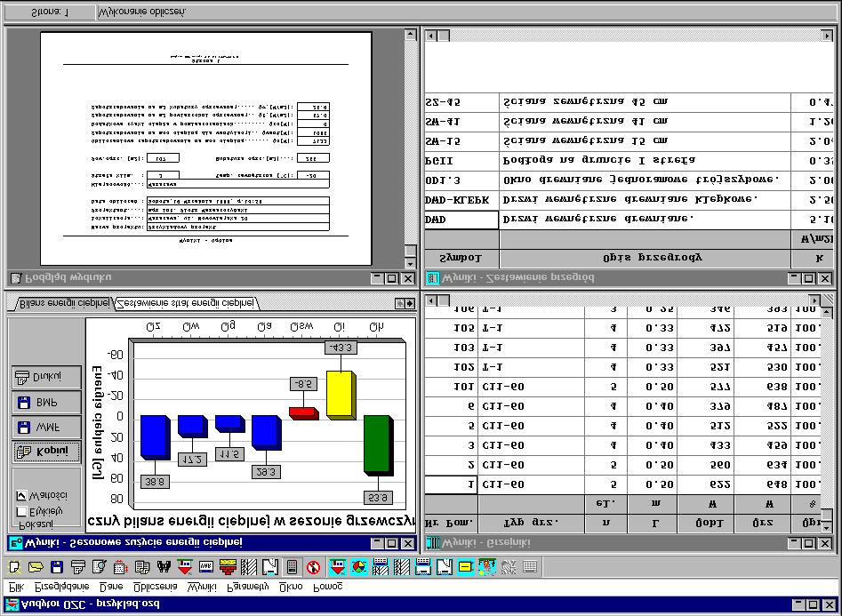Click the red bar in the chart
The image size is (842, 616).
coord(303,413)
